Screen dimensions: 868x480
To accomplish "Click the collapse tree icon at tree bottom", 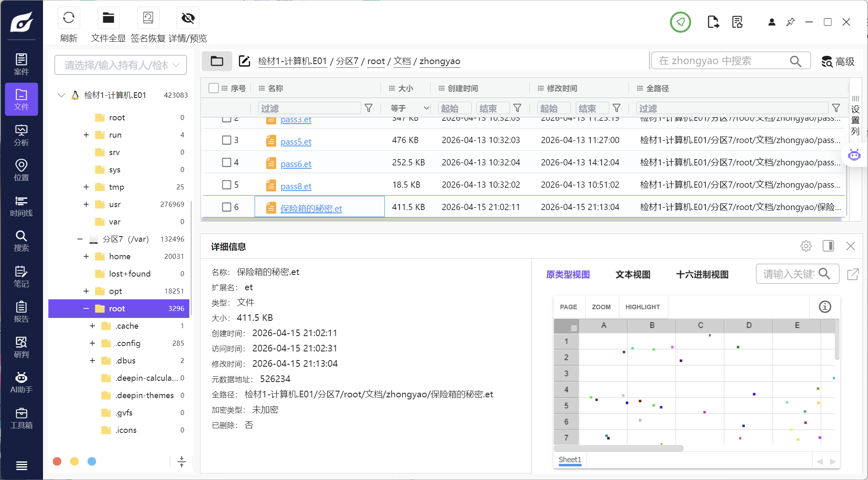I will tap(181, 461).
